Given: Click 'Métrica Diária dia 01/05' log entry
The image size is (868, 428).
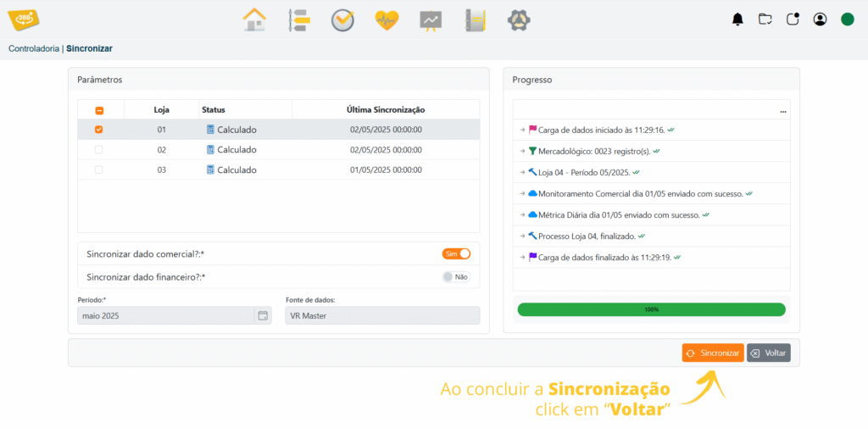Looking at the screenshot, I should (x=652, y=214).
